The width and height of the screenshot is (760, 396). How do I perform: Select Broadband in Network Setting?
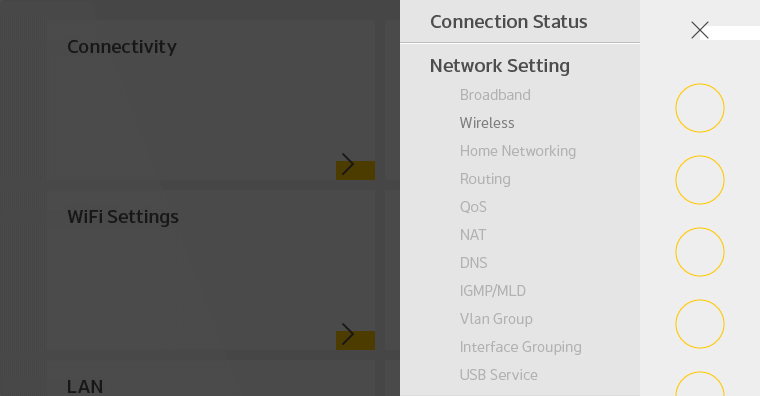pos(495,95)
